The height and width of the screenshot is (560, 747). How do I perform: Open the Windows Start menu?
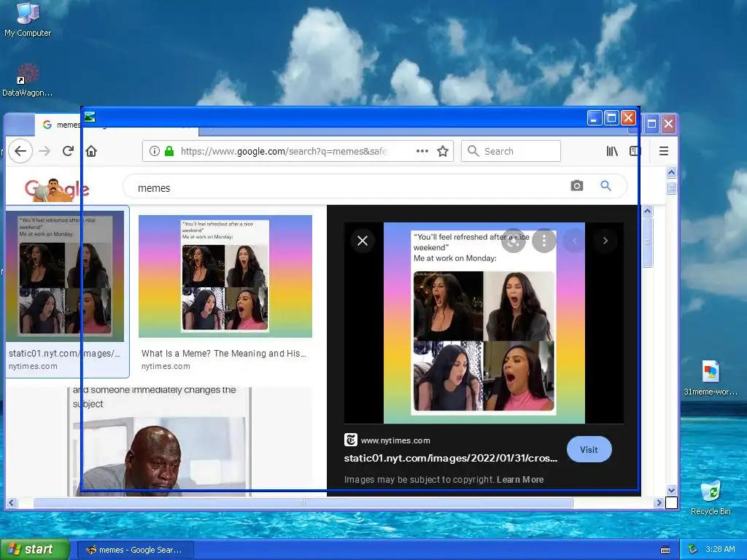35,549
